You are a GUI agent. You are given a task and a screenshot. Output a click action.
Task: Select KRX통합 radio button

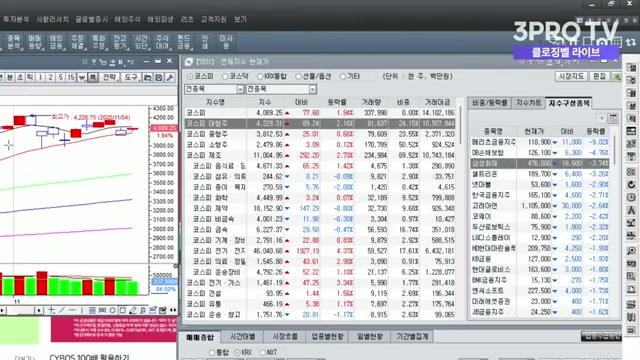pyautogui.click(x=260, y=76)
